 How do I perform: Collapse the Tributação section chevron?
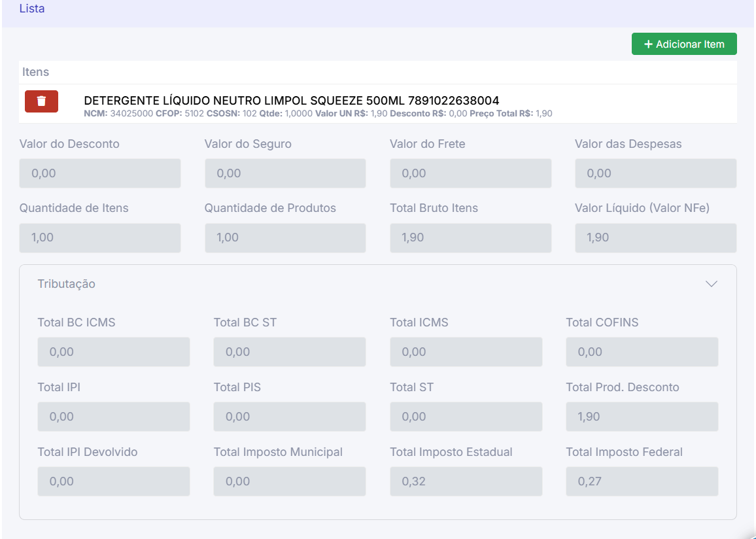coord(712,284)
